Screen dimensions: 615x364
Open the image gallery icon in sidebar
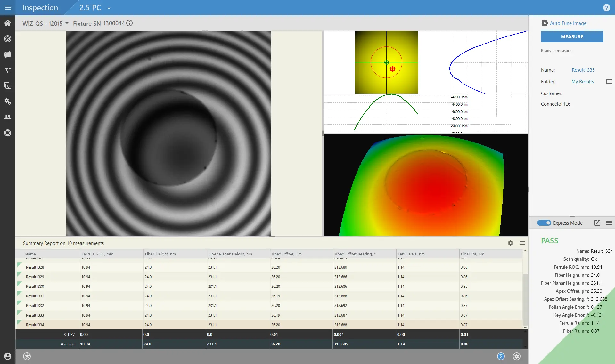[x=8, y=85]
